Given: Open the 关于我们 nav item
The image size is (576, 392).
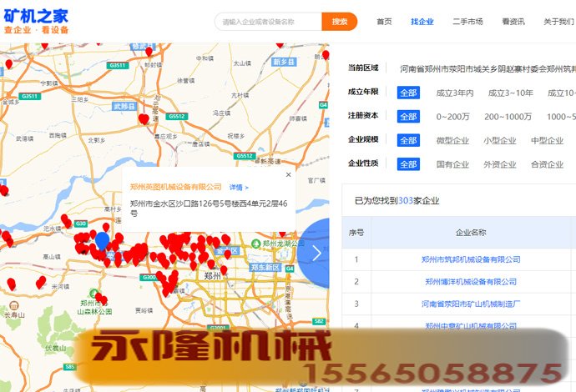Looking at the screenshot, I should pyautogui.click(x=558, y=22).
